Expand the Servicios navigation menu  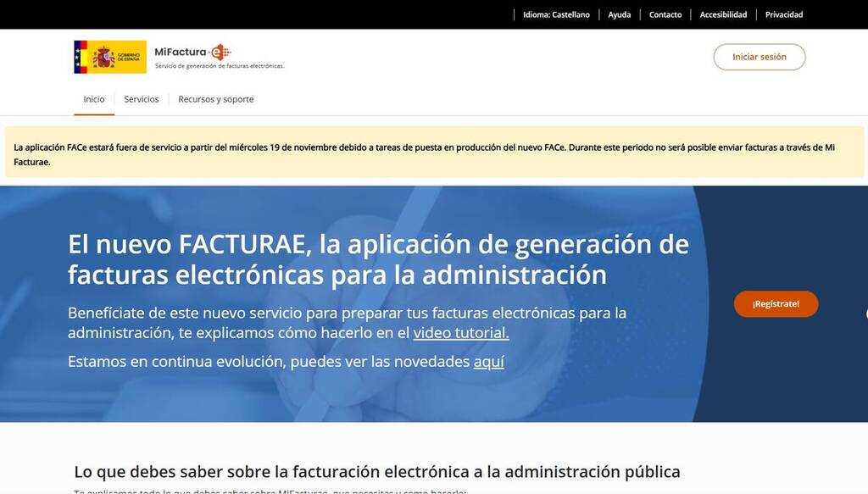pyautogui.click(x=142, y=99)
